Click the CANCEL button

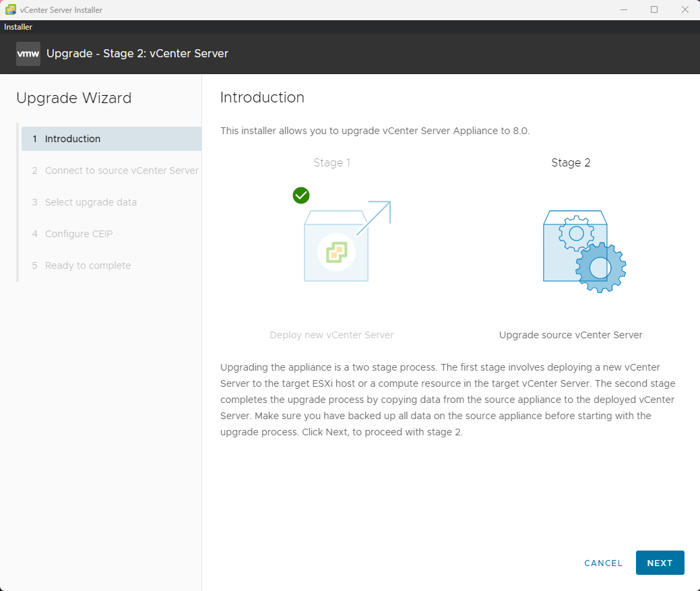point(603,563)
